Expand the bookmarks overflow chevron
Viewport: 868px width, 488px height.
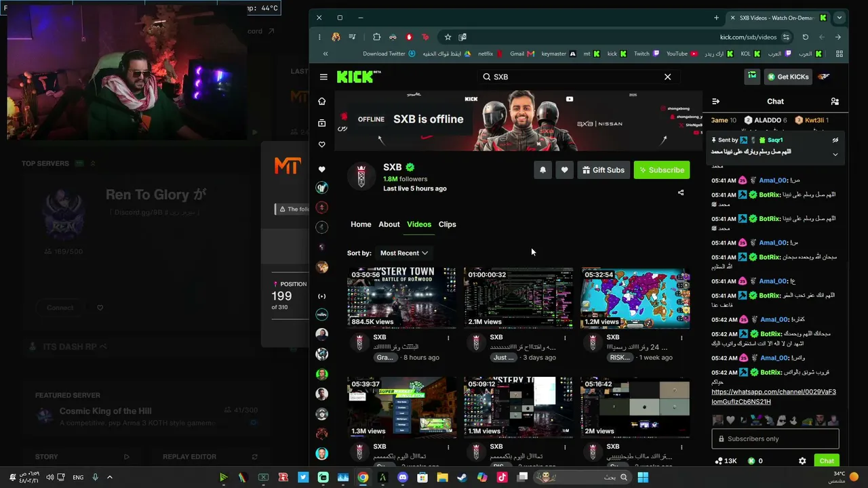[x=325, y=54]
